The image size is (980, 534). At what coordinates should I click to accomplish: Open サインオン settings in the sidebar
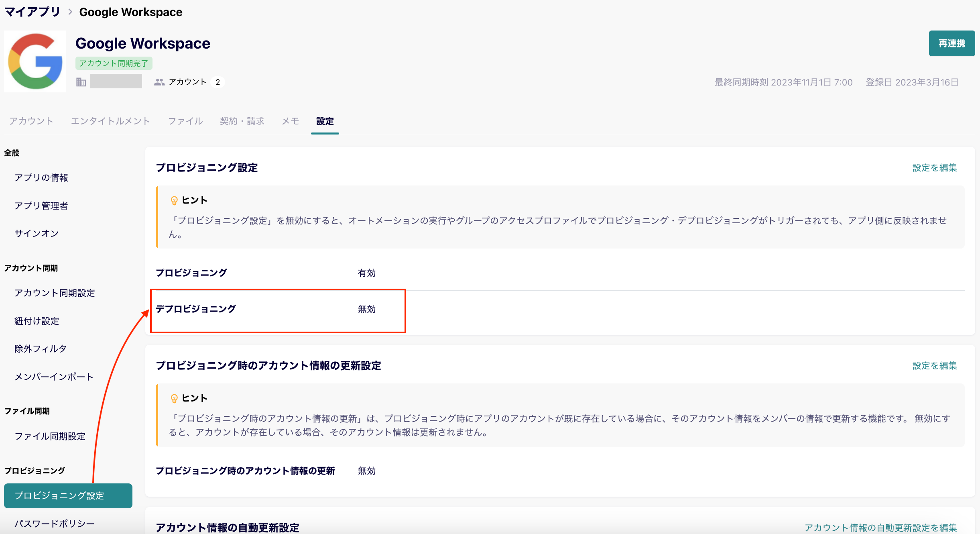coord(37,233)
